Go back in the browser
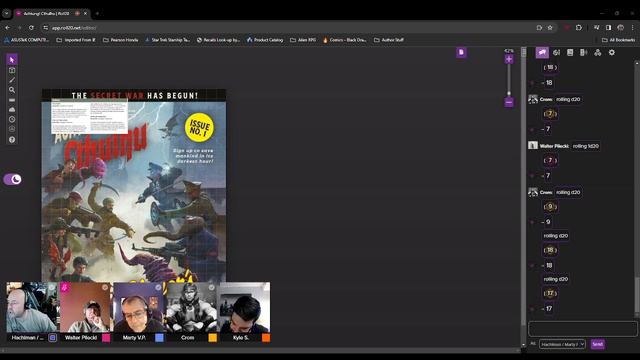This screenshot has height=360, width=640. click(8, 28)
